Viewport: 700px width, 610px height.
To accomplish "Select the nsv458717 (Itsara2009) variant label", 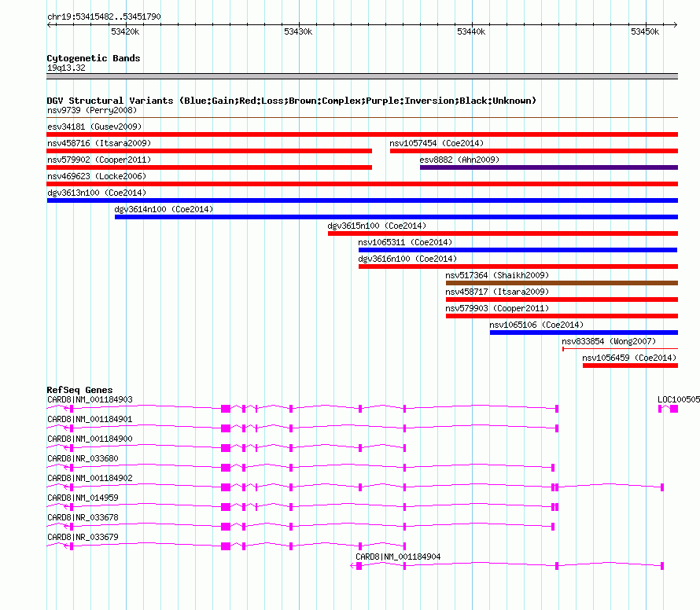I will (x=497, y=292).
